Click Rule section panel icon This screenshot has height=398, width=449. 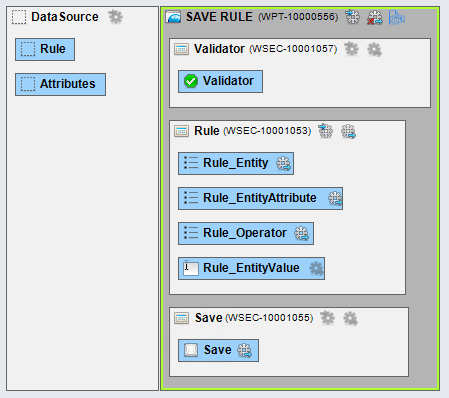pos(181,131)
